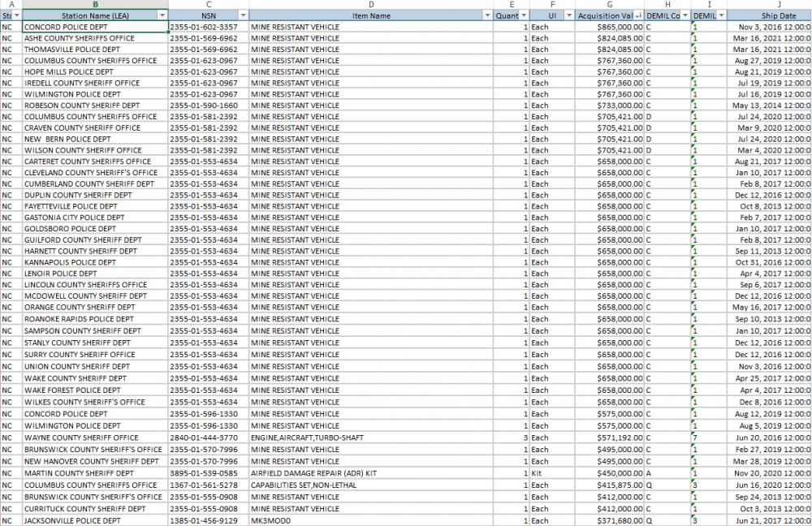
Task: Select column G header
Action: tap(609, 5)
